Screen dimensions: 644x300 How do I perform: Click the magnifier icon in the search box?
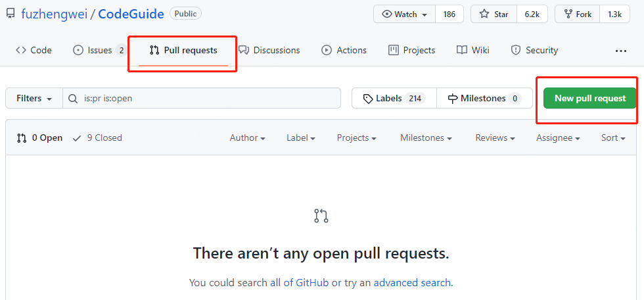(x=73, y=99)
